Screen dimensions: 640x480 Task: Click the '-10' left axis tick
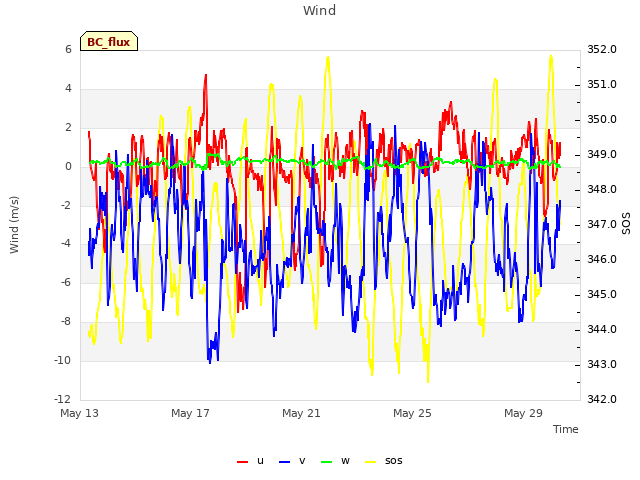point(62,360)
